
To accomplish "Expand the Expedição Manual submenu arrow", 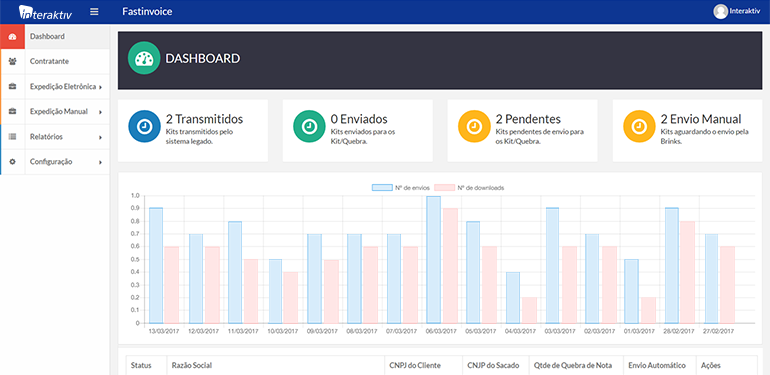I will [100, 112].
